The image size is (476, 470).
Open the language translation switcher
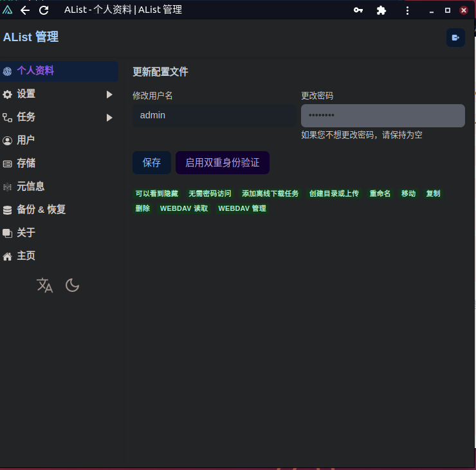pos(45,285)
